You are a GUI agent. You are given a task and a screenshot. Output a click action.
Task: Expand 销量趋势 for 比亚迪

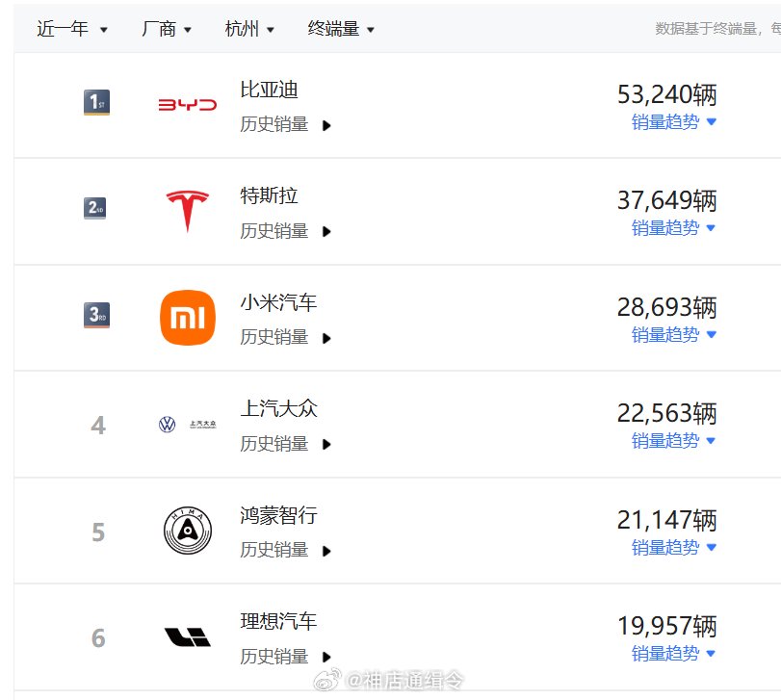674,122
